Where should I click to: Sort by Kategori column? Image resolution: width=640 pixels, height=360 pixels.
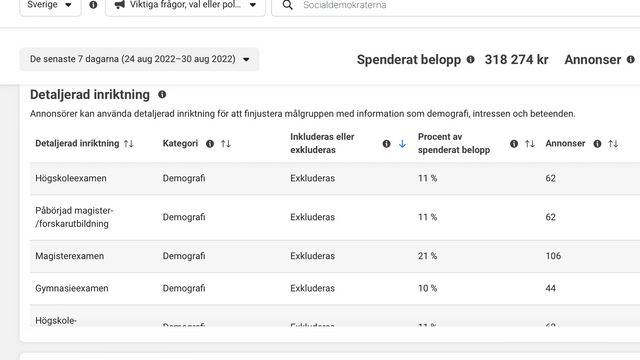tap(226, 144)
